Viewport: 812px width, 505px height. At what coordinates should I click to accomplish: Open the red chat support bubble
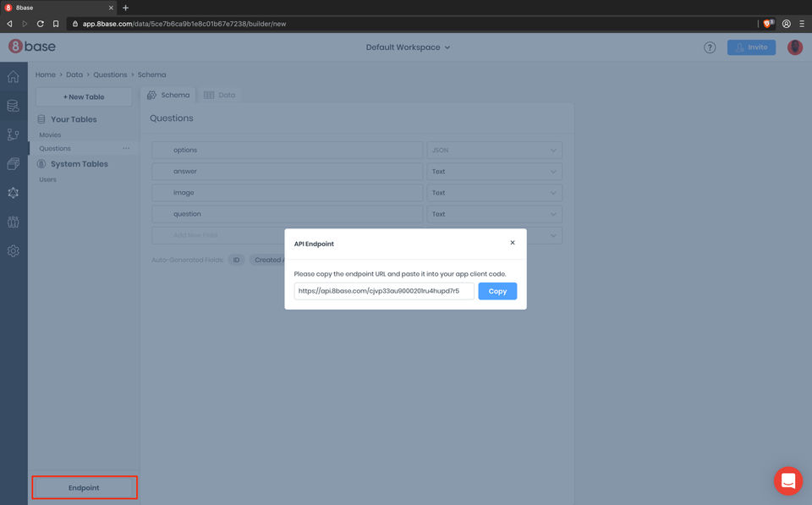point(788,480)
